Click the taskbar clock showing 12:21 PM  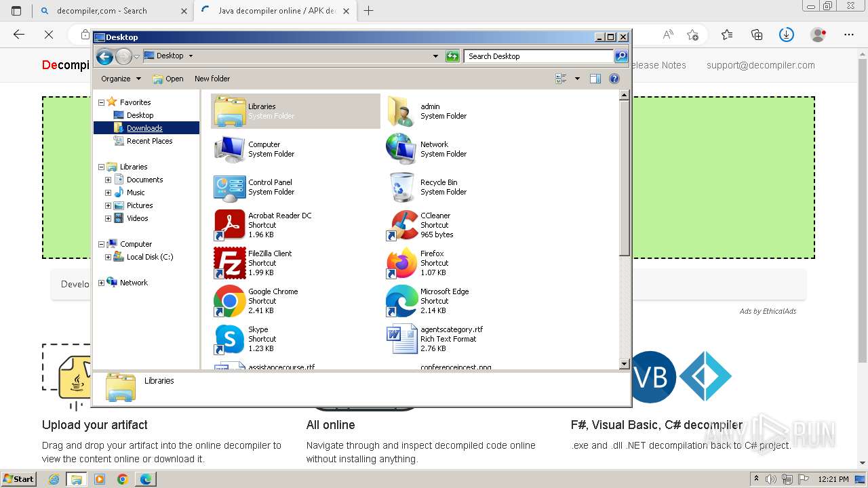833,479
